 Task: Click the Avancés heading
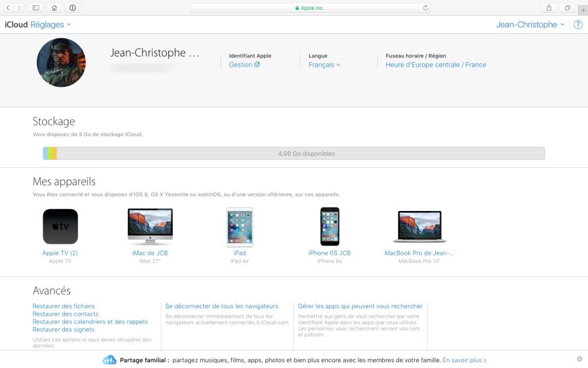pos(51,290)
